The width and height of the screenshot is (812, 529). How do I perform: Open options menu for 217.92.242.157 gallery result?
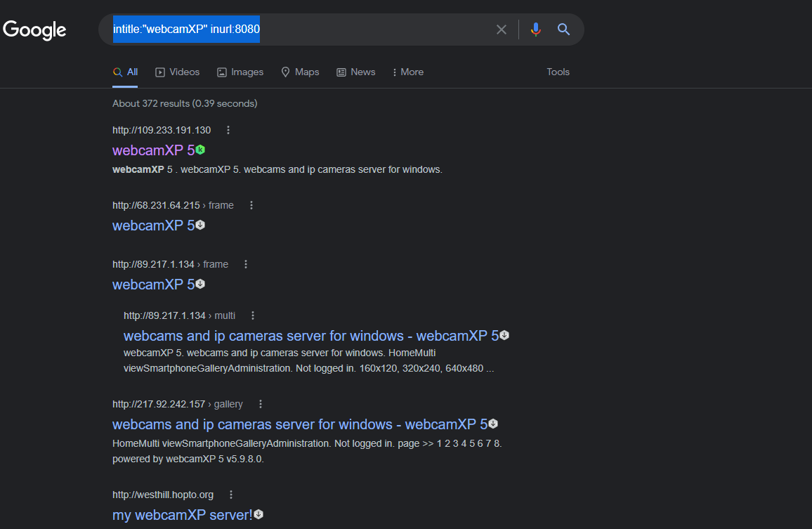[260, 404]
